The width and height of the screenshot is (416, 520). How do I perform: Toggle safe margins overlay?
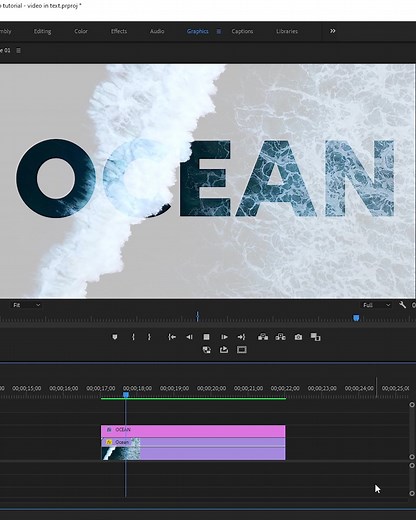(242, 350)
